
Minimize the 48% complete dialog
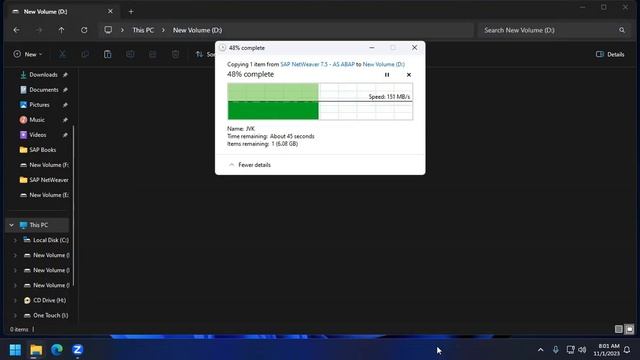pos(372,48)
